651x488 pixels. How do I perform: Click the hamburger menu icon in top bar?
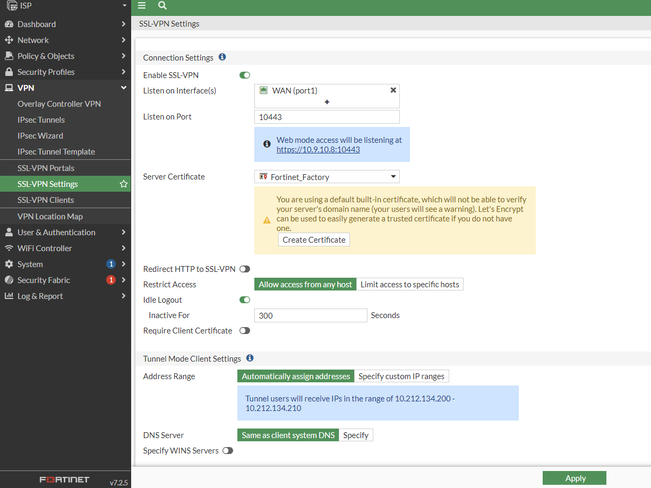tap(142, 6)
